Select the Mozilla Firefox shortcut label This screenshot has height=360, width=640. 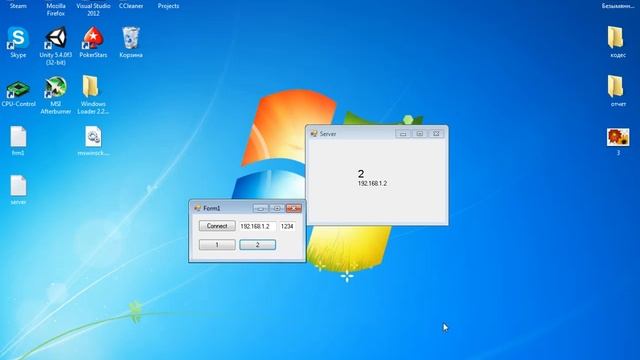click(x=56, y=9)
